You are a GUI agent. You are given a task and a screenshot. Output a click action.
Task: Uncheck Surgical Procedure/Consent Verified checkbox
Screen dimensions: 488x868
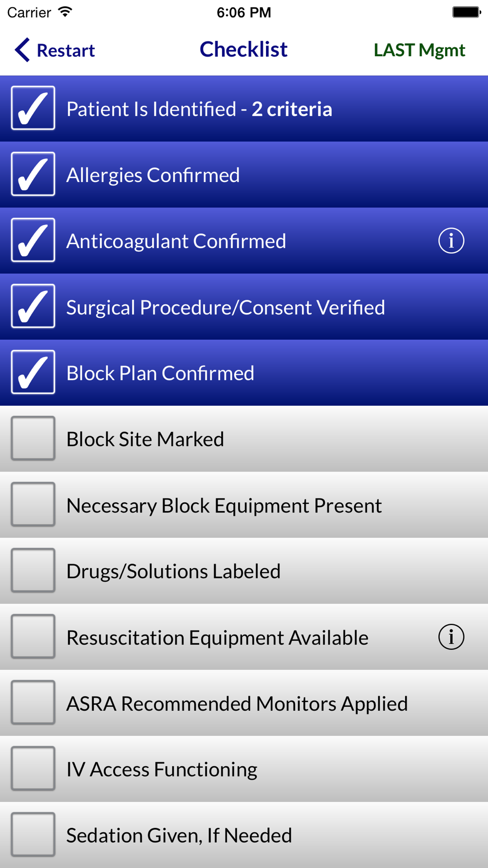click(33, 306)
